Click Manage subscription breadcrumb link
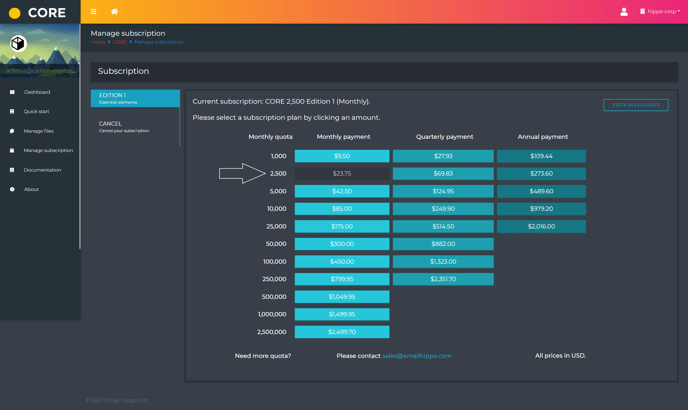 [x=159, y=42]
